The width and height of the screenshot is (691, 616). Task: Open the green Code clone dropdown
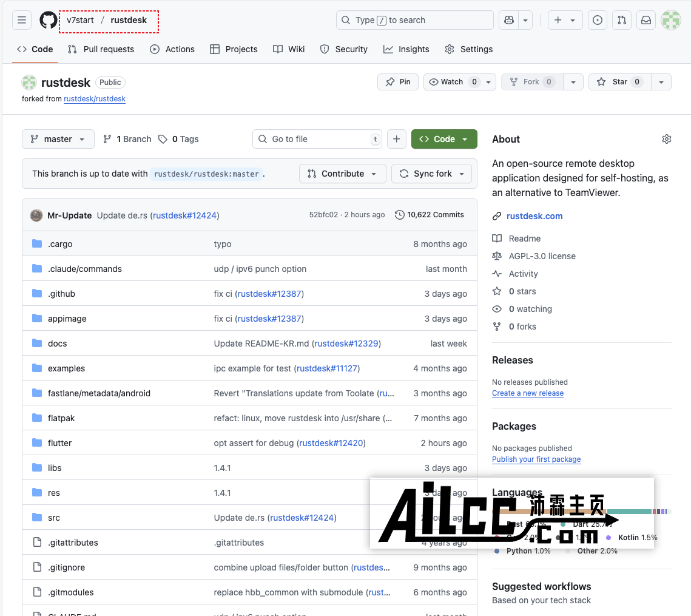444,139
